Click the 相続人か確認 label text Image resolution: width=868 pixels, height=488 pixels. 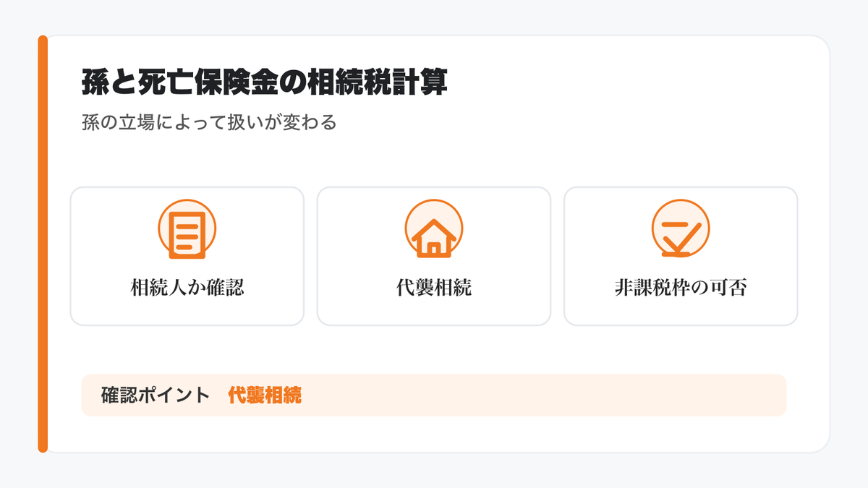tap(187, 288)
